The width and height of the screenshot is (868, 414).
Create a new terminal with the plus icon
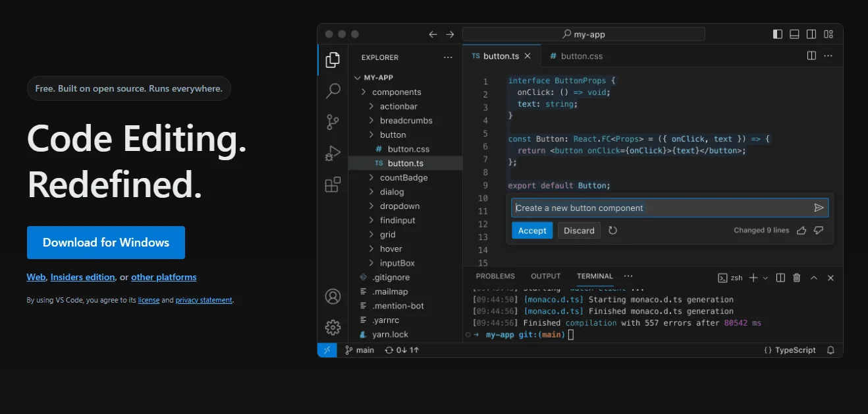[x=752, y=278]
